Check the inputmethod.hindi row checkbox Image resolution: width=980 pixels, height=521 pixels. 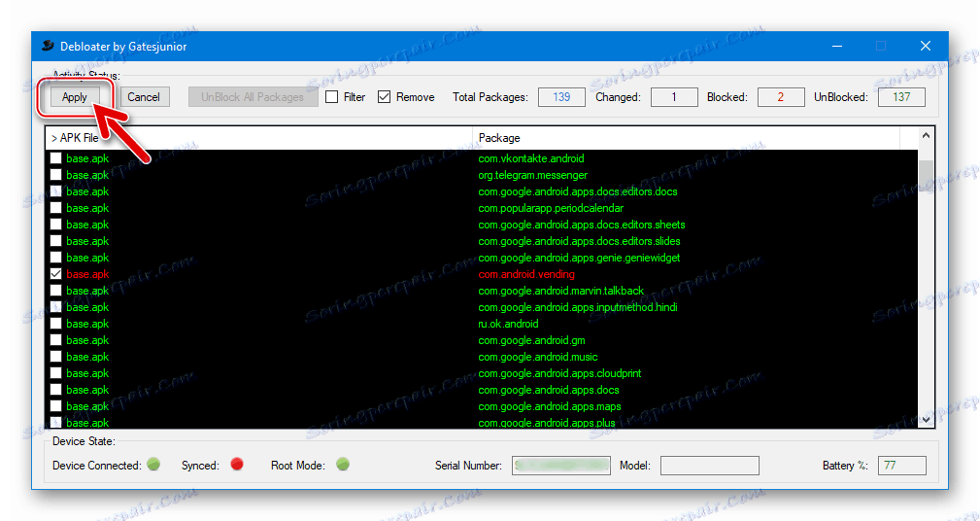[55, 307]
